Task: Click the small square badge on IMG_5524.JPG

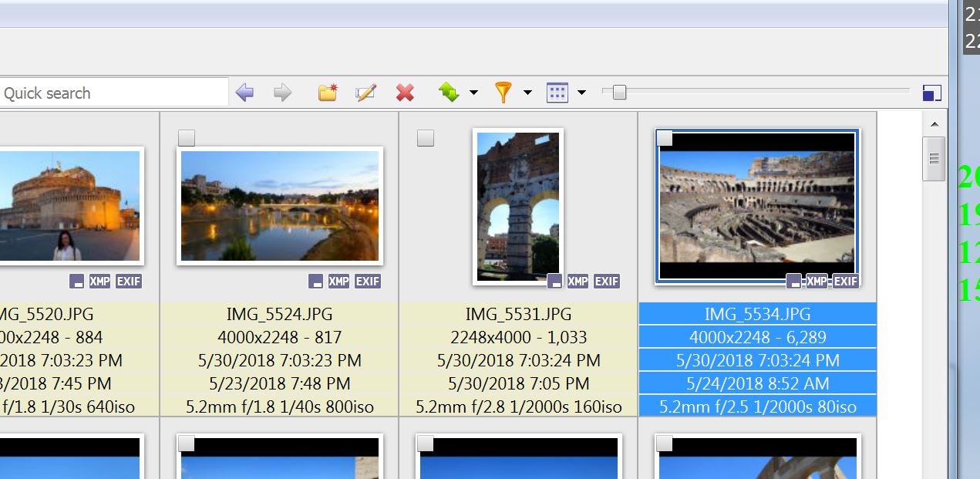Action: click(x=315, y=281)
